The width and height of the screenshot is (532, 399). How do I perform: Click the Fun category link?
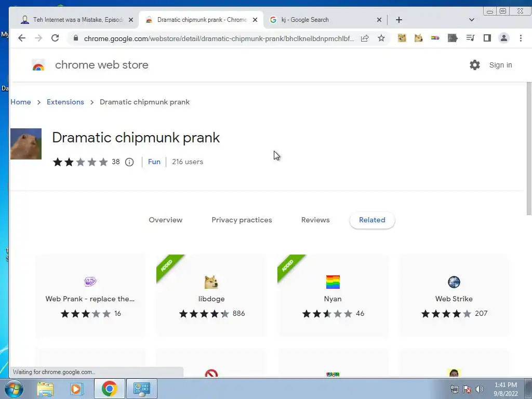coord(154,162)
